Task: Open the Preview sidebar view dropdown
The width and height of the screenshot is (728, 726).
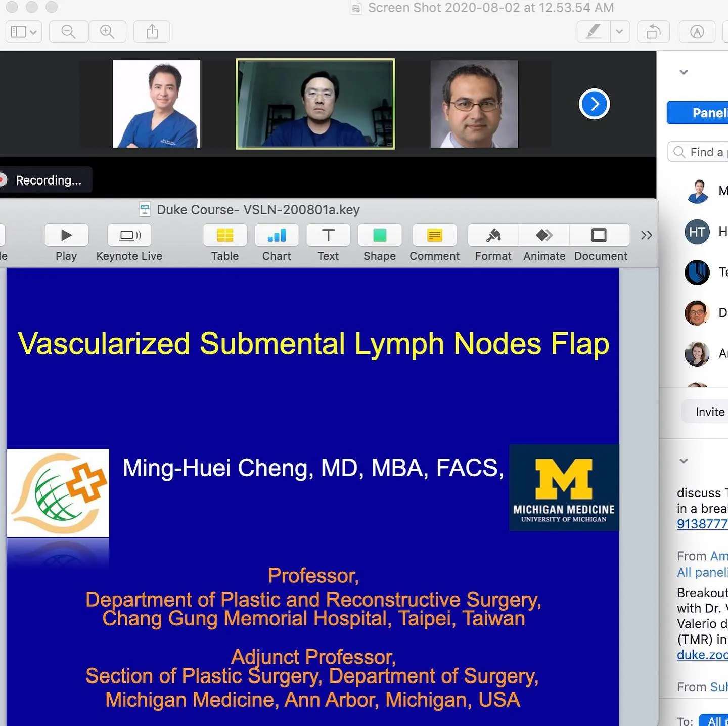Action: [x=24, y=32]
